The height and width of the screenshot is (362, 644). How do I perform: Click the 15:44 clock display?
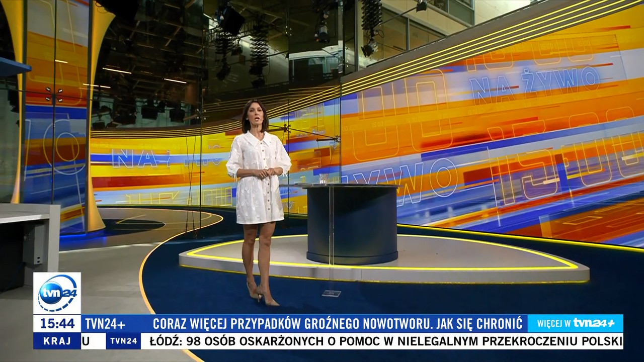pos(57,323)
